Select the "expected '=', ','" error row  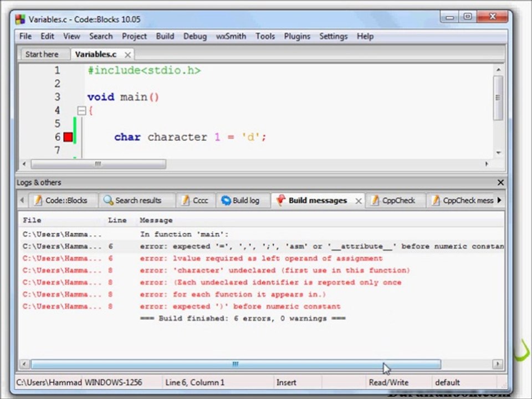tap(262, 246)
